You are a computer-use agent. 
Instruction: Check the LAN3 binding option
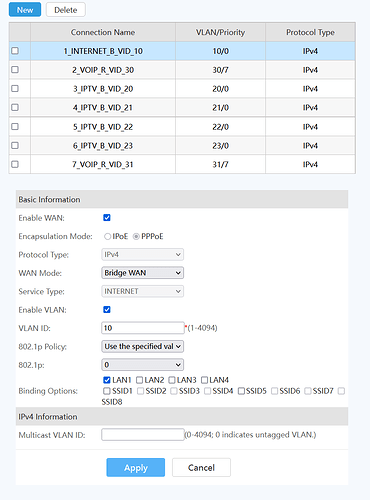[172, 380]
